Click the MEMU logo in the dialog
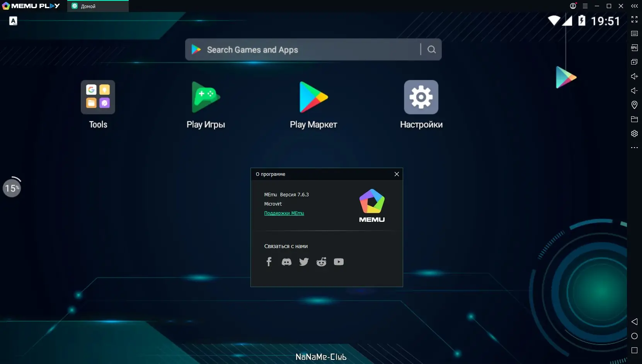642x364 pixels. tap(372, 206)
